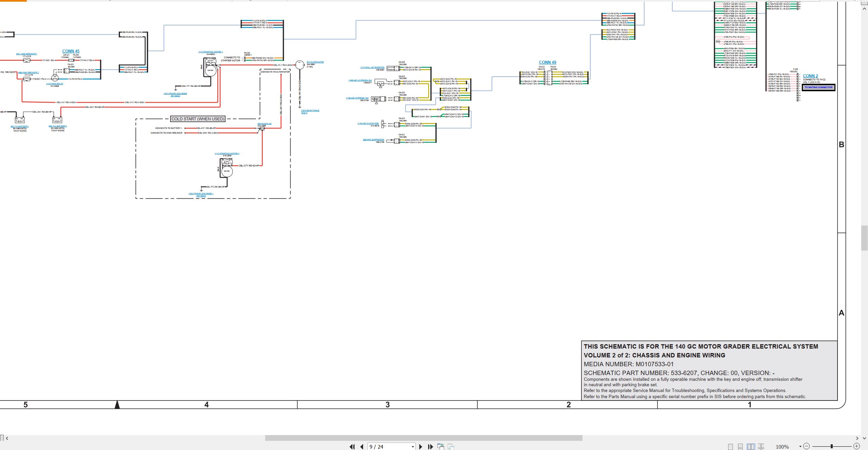
Task: Click the arc suppressor diode symbol
Action: (x=392, y=140)
